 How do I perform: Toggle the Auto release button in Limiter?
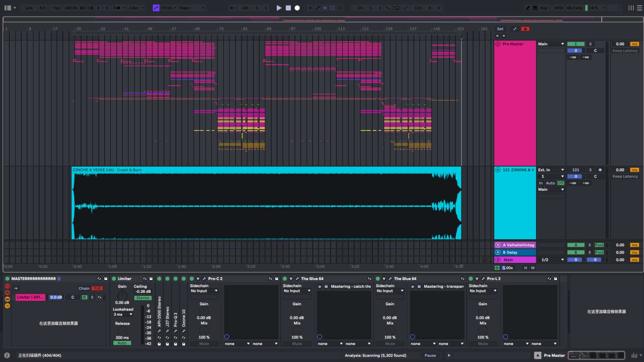pos(122,343)
